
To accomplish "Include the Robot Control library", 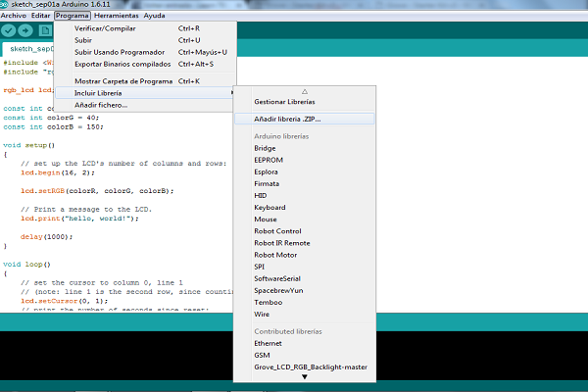I will click(305, 231).
